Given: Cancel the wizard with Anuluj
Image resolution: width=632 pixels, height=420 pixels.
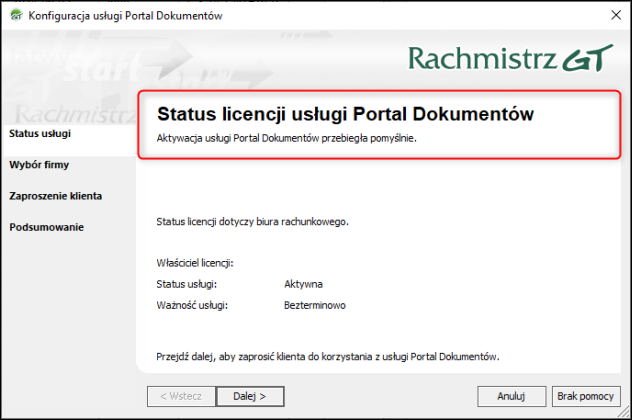Looking at the screenshot, I should pyautogui.click(x=511, y=396).
